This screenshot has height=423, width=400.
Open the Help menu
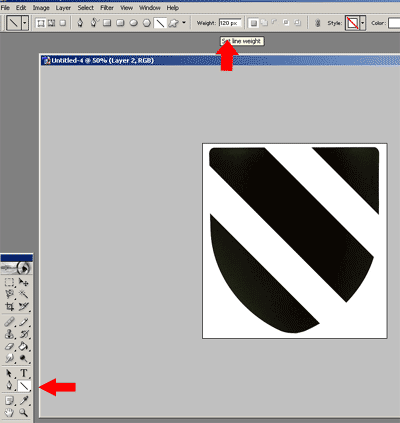(173, 7)
